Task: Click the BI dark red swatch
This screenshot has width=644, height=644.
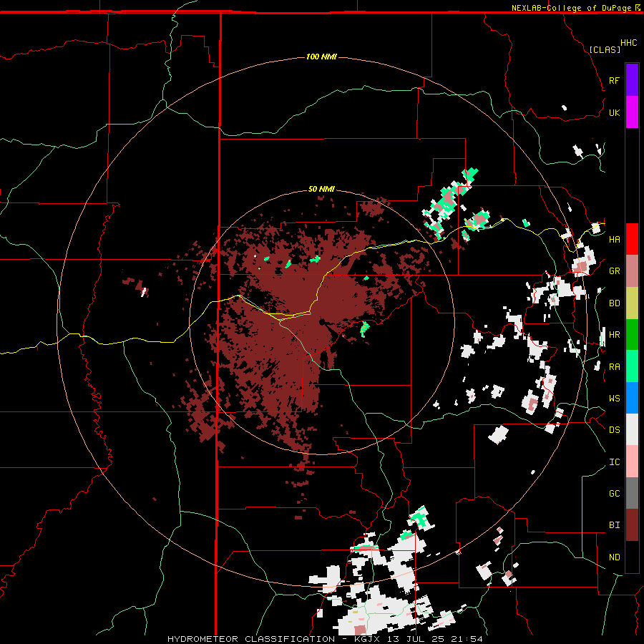Action: (632, 525)
